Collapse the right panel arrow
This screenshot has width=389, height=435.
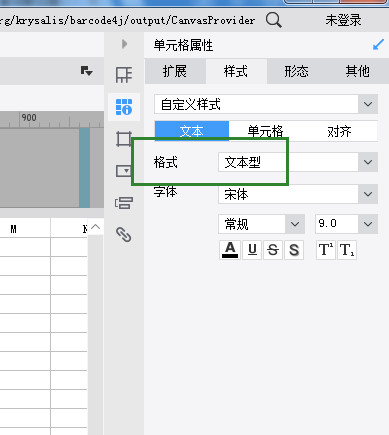coord(124,44)
